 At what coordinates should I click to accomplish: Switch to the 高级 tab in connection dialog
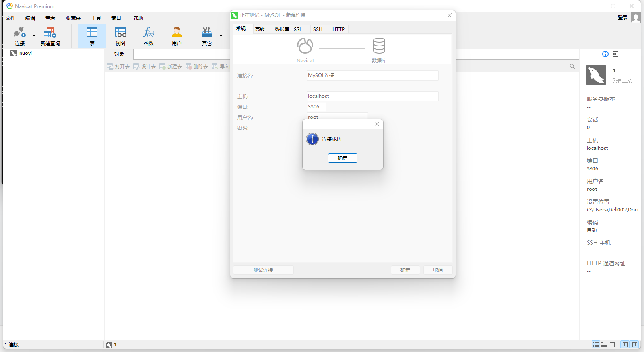coord(260,29)
